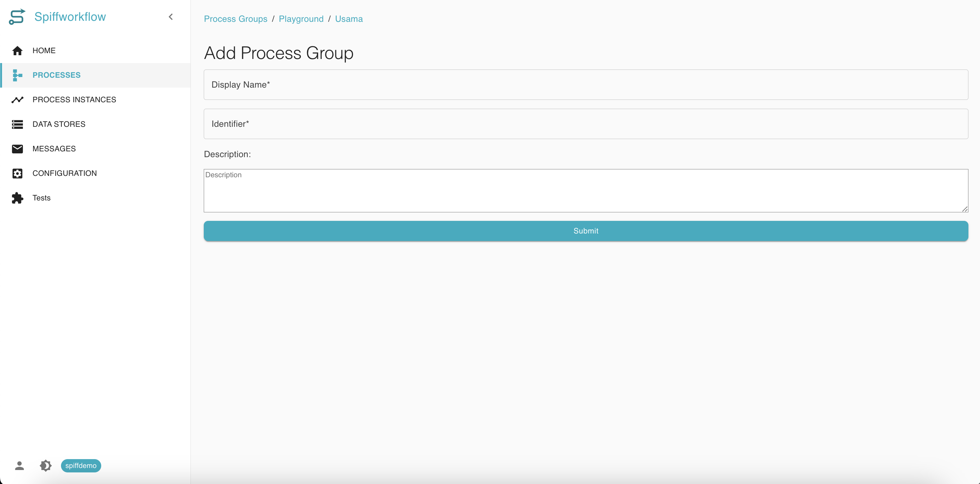
Task: Open PROCESS INSTANCES menu item
Action: click(x=95, y=100)
